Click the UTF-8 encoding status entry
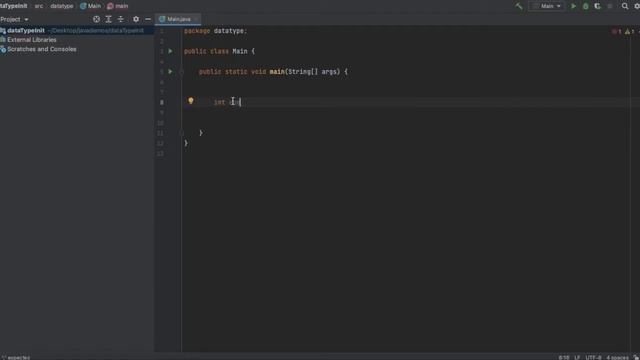Screen dimensions: 640x360 593,358
